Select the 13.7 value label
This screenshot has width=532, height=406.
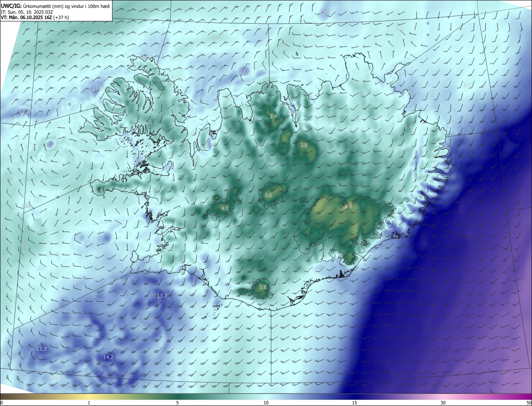tap(162, 296)
